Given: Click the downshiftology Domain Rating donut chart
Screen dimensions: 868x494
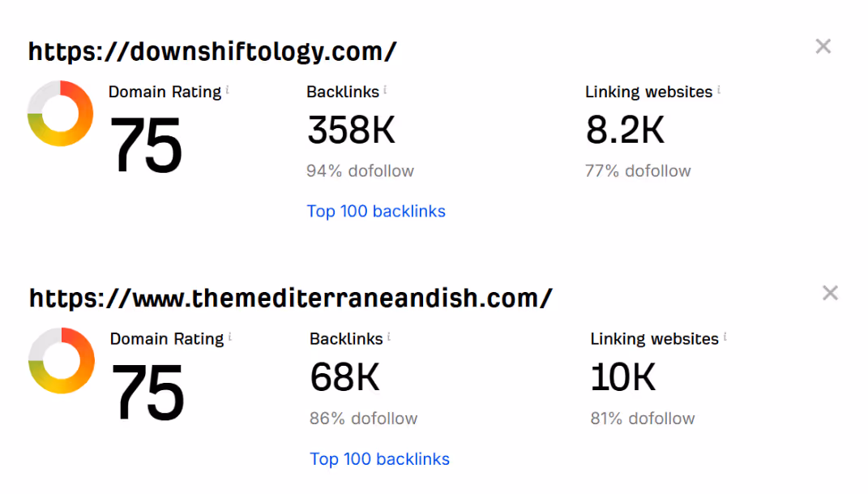Looking at the screenshot, I should click(x=60, y=114).
